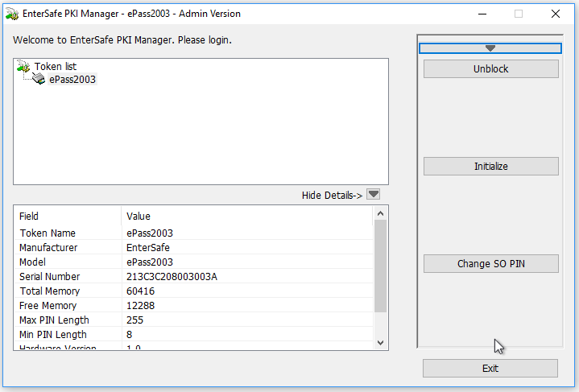The height and width of the screenshot is (392, 579).
Task: Select the Token list root icon
Action: (23, 66)
